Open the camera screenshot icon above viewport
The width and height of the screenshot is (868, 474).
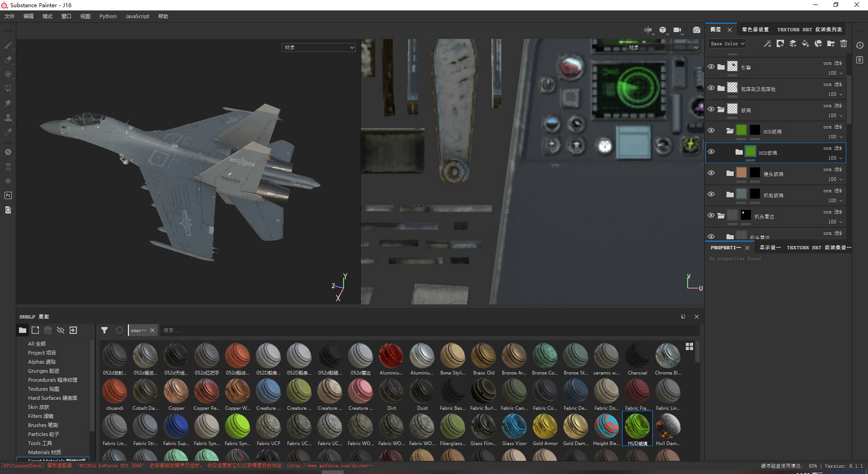pyautogui.click(x=697, y=30)
